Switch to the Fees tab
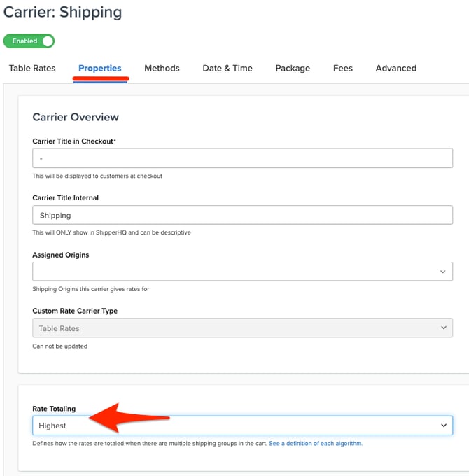Image resolution: width=469 pixels, height=476 pixels. coord(343,69)
